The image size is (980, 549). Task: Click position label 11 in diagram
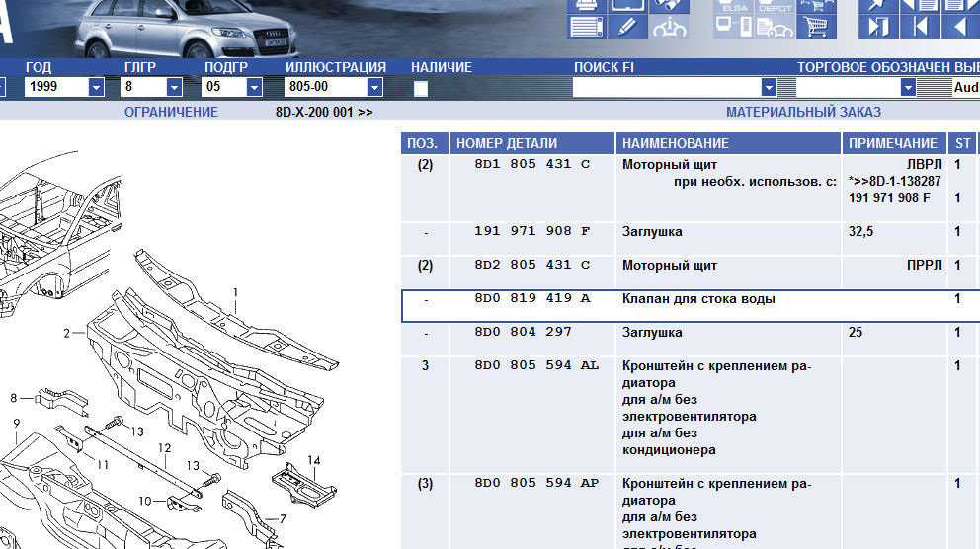(x=103, y=464)
